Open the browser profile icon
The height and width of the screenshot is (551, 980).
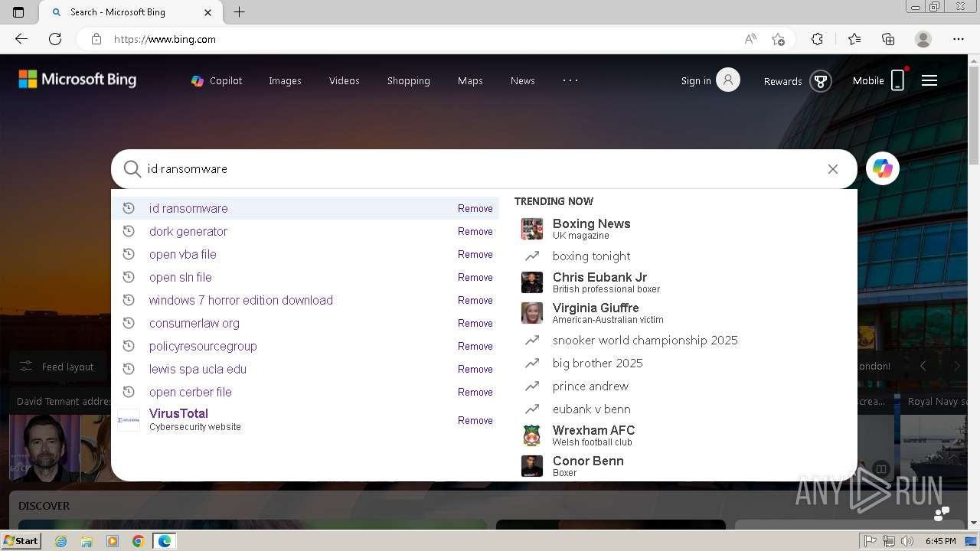coord(923,39)
